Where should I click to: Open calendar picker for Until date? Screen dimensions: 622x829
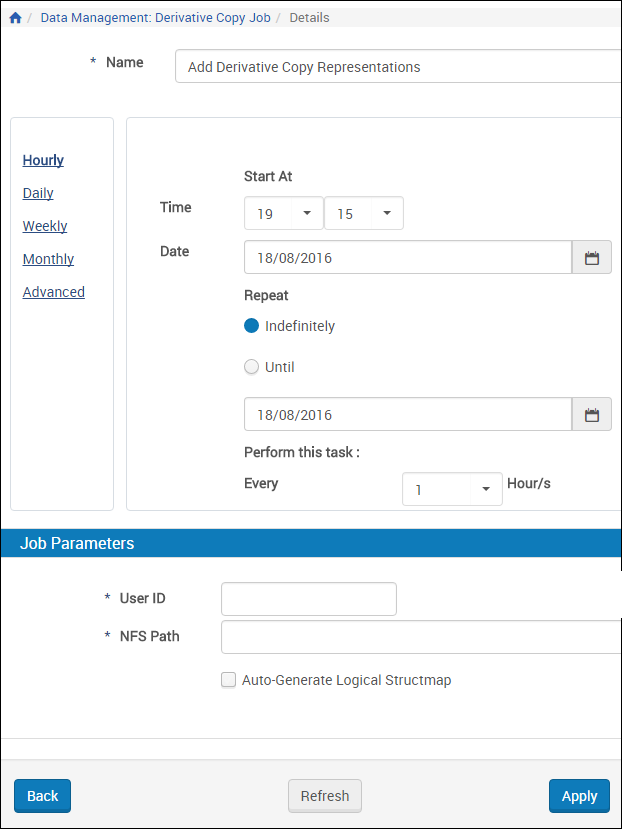[591, 415]
